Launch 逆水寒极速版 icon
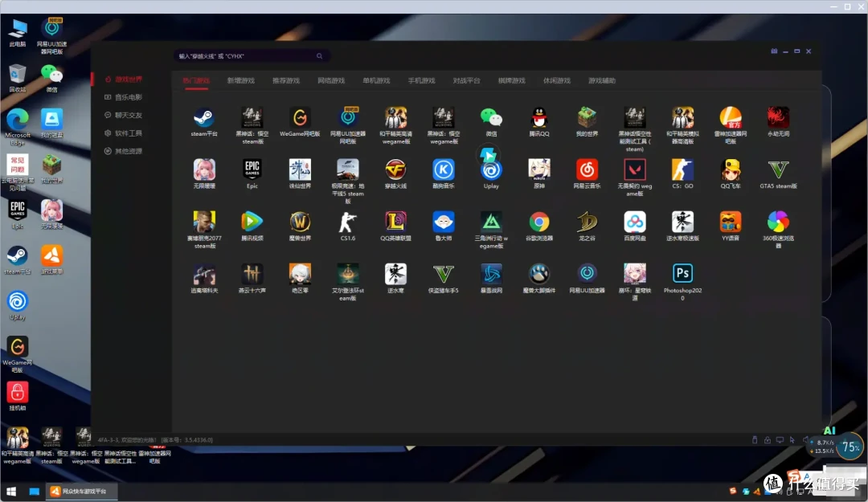Image resolution: width=868 pixels, height=502 pixels. coord(682,222)
